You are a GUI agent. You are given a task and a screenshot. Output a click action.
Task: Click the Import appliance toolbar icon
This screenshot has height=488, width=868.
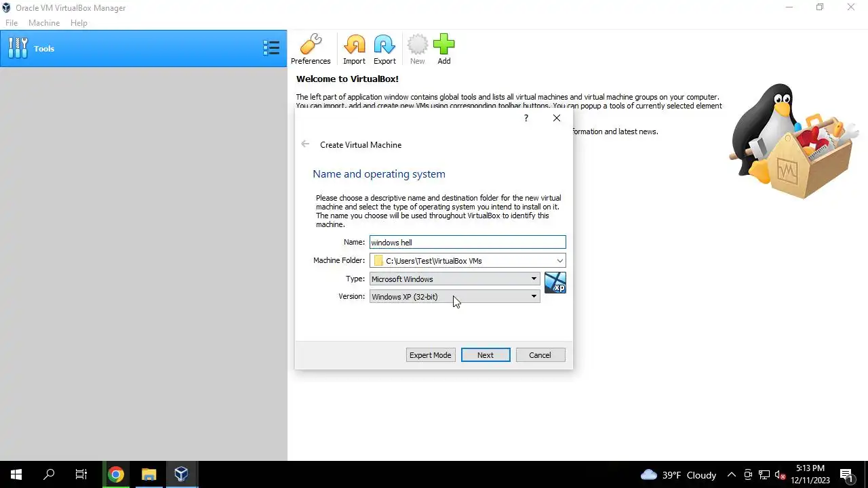coord(354,49)
